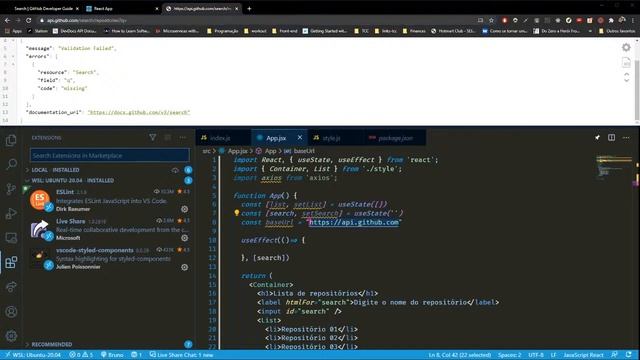640x360 pixels.
Task: Open Run and Debug in the activity bar
Action: [x=11, y=213]
